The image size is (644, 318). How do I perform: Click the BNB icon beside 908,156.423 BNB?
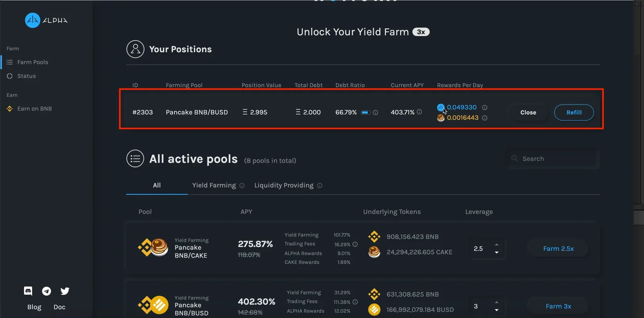coord(374,237)
